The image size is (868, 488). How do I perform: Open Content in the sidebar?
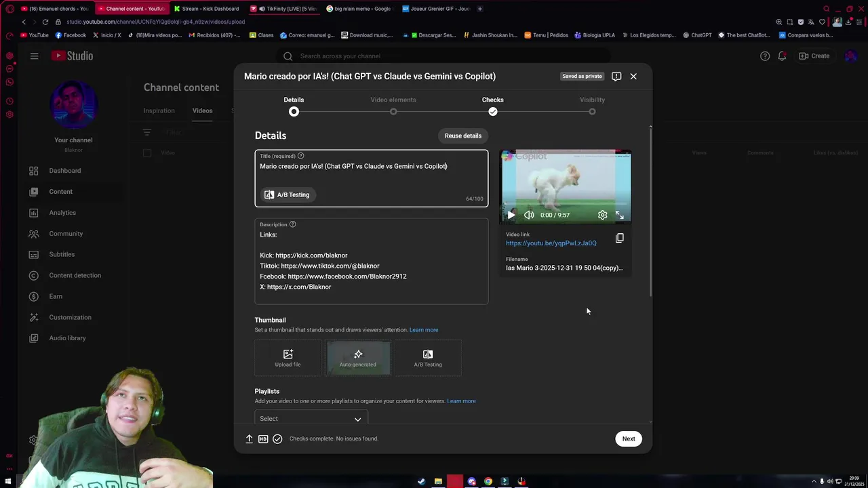pos(60,192)
